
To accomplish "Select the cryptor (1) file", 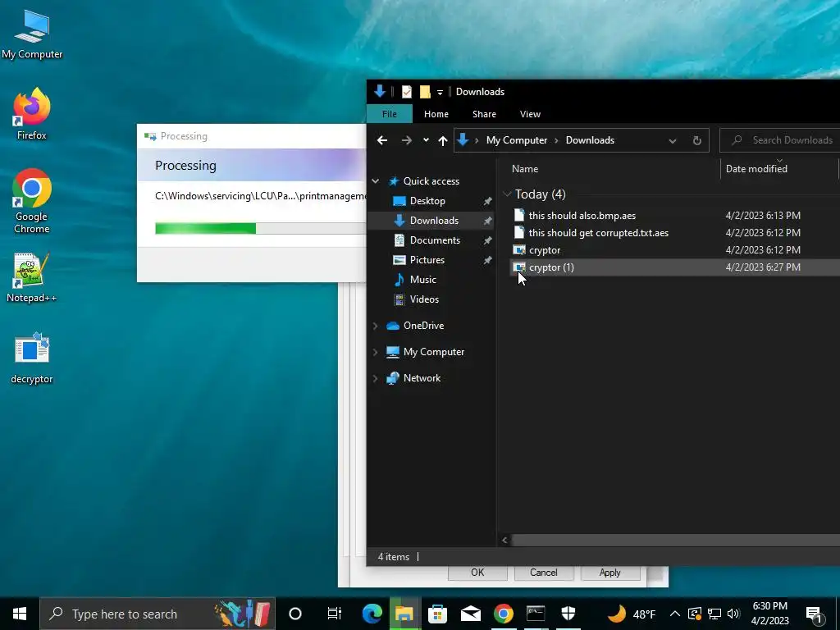I will tap(551, 267).
